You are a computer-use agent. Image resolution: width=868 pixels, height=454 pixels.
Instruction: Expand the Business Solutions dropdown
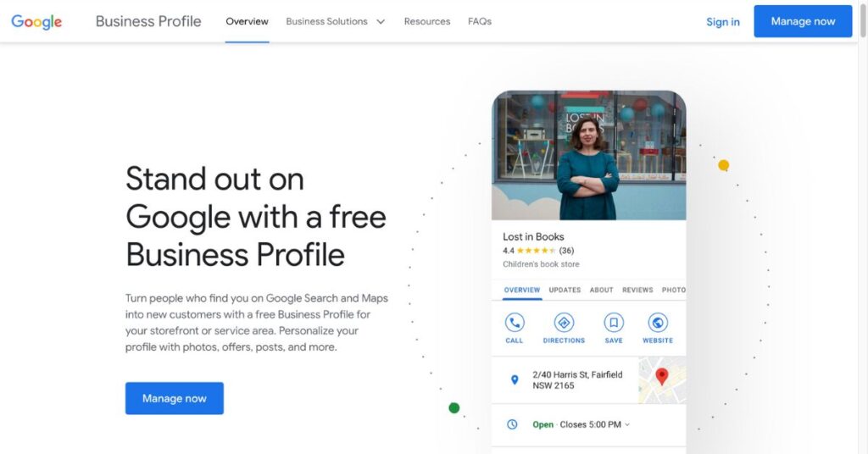(x=335, y=21)
